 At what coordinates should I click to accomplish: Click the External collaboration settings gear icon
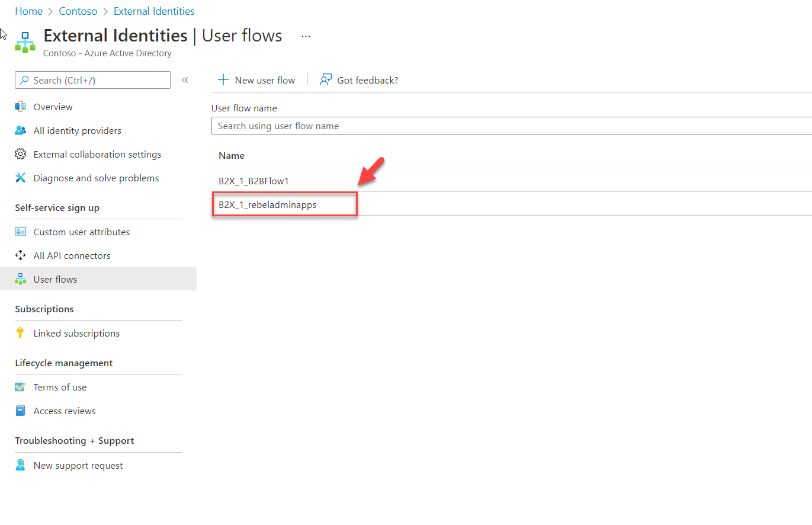21,154
